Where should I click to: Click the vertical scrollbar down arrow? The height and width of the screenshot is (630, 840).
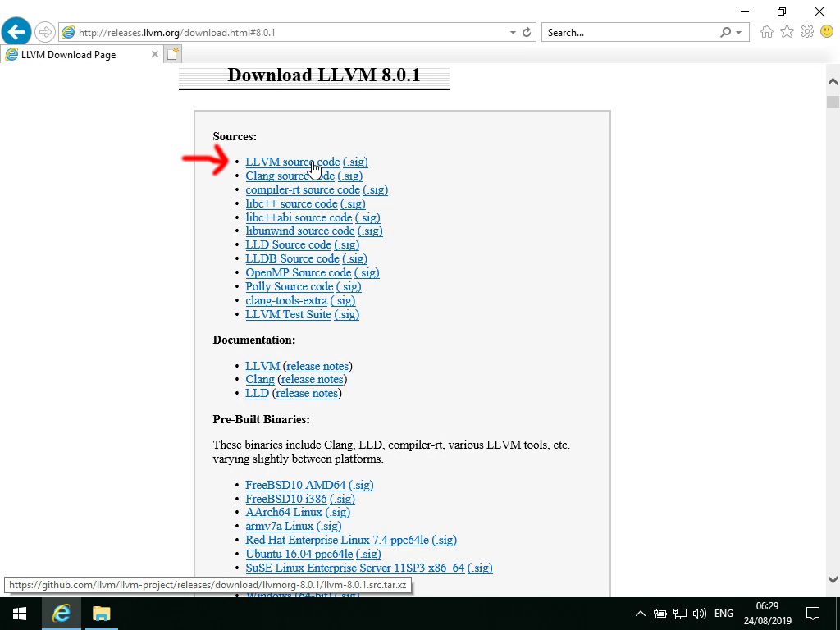pyautogui.click(x=833, y=579)
